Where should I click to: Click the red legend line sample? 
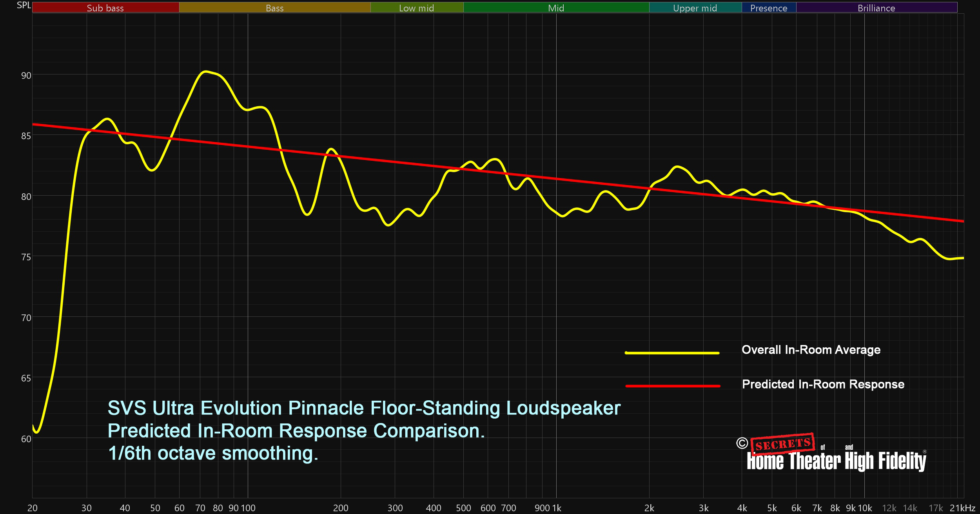[x=672, y=386]
